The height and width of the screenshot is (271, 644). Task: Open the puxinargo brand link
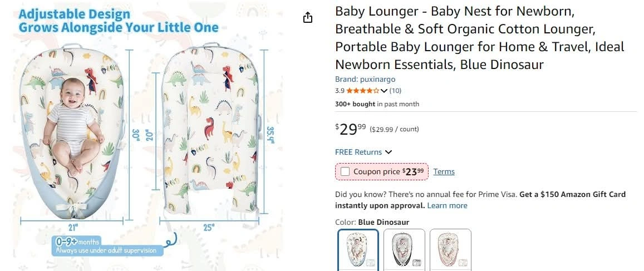click(365, 80)
